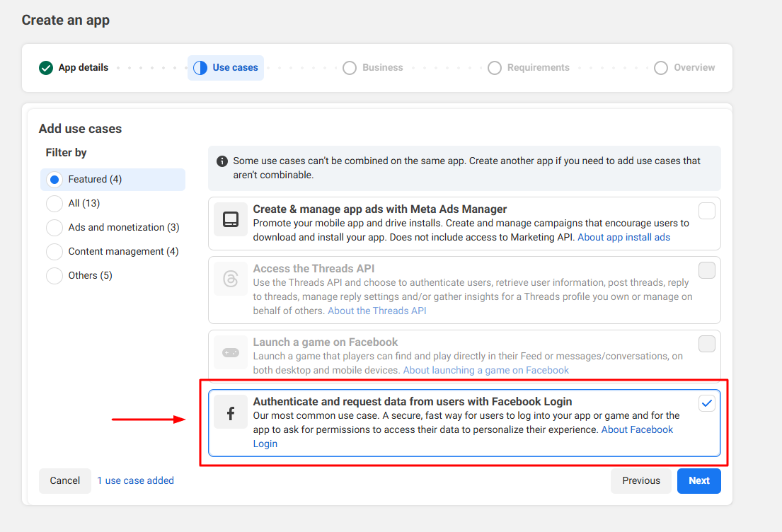Select the All (13) filter radio button
This screenshot has height=532, width=782.
click(54, 204)
